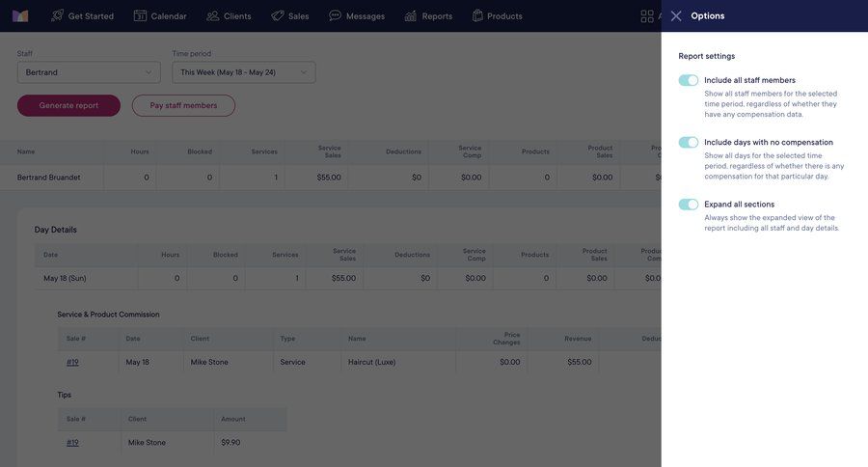868x467 pixels.
Task: Click the Generate report button
Action: pos(68,105)
